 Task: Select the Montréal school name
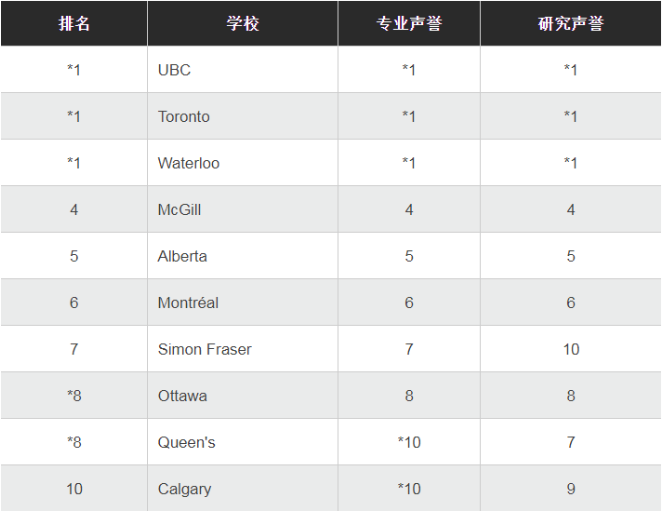[x=188, y=303]
